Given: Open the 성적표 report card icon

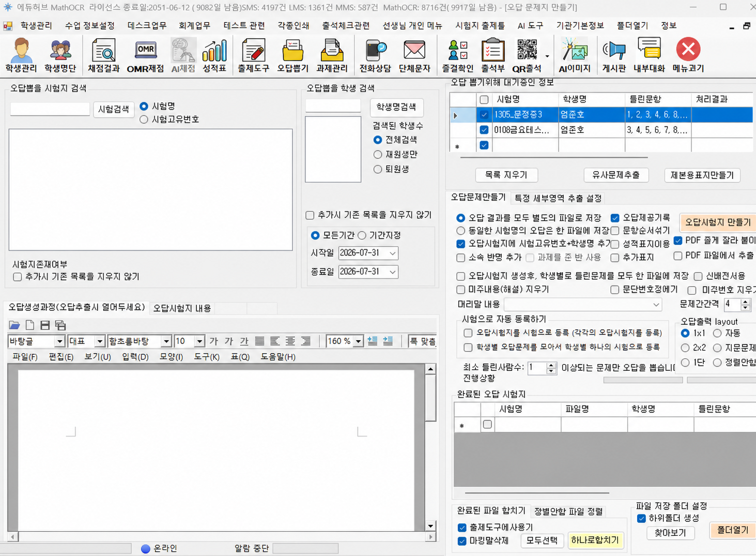Looking at the screenshot, I should click(214, 55).
